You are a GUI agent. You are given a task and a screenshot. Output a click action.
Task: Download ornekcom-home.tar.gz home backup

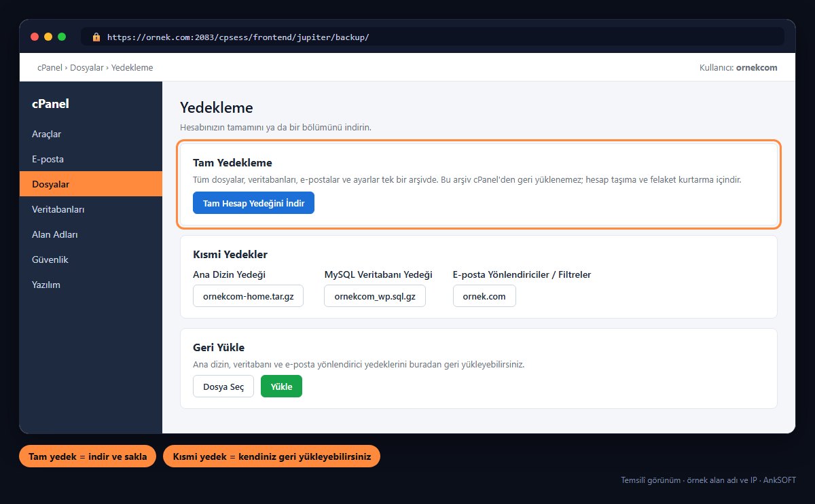(248, 296)
